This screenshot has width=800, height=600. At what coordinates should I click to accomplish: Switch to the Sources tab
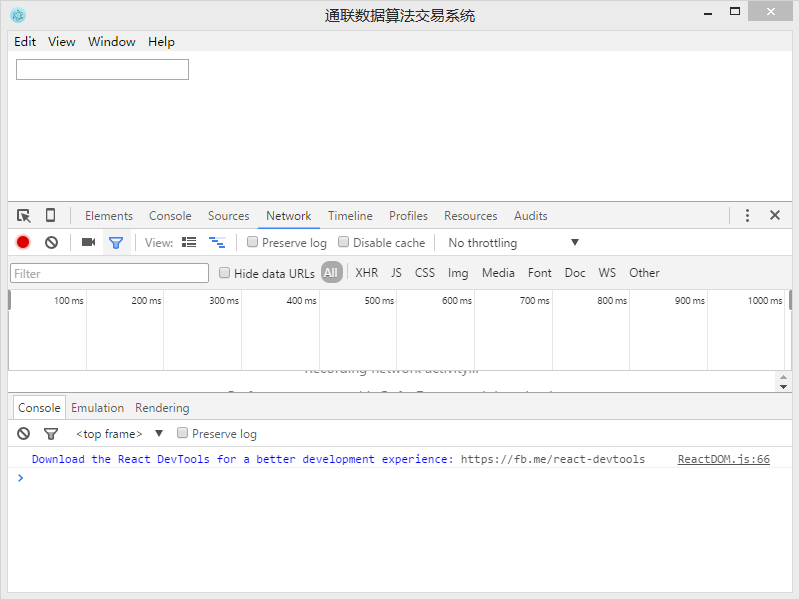coord(229,216)
